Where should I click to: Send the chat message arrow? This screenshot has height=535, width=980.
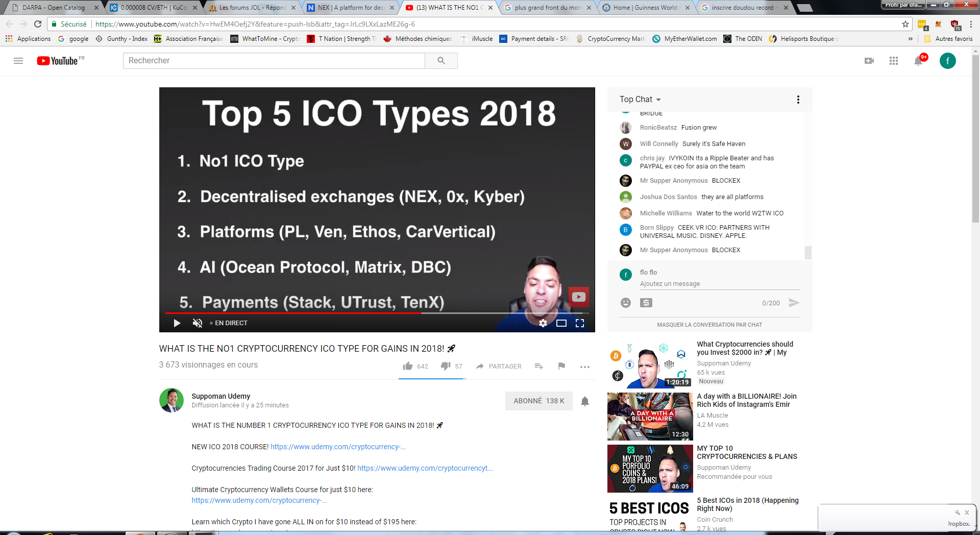tap(794, 303)
